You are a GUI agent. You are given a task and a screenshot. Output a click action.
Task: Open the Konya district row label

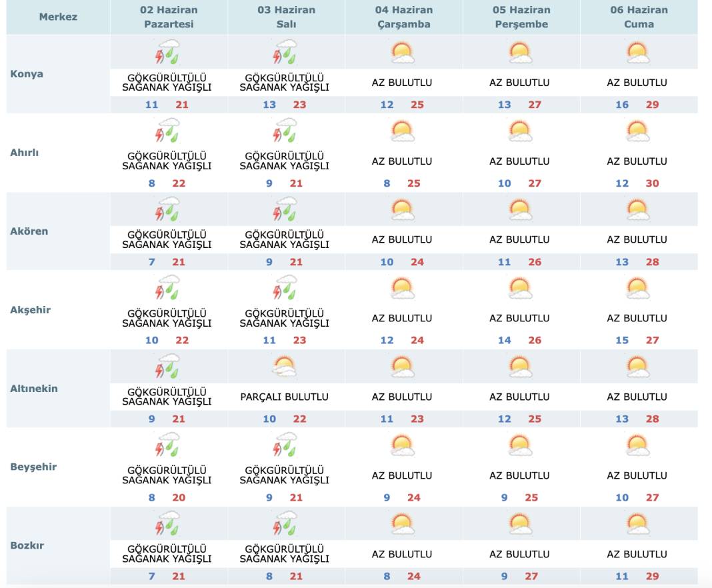point(27,74)
